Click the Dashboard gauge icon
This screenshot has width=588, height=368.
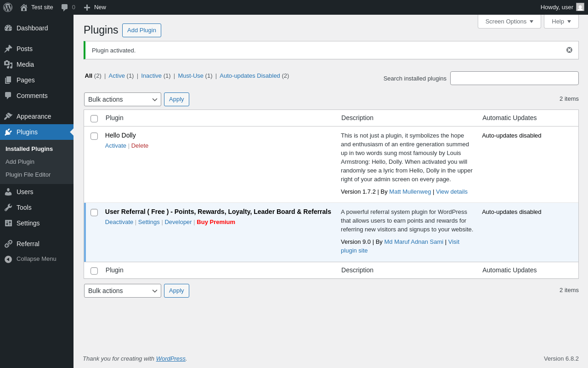[x=8, y=28]
